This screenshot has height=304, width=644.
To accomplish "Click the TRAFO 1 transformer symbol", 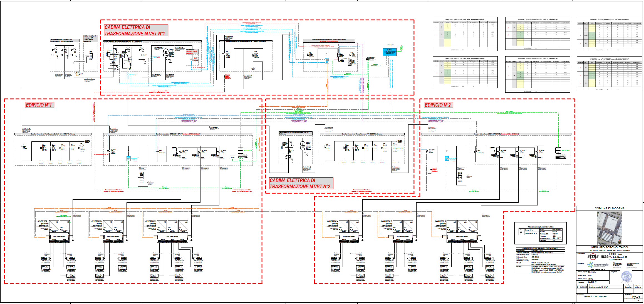I will 166,53.
